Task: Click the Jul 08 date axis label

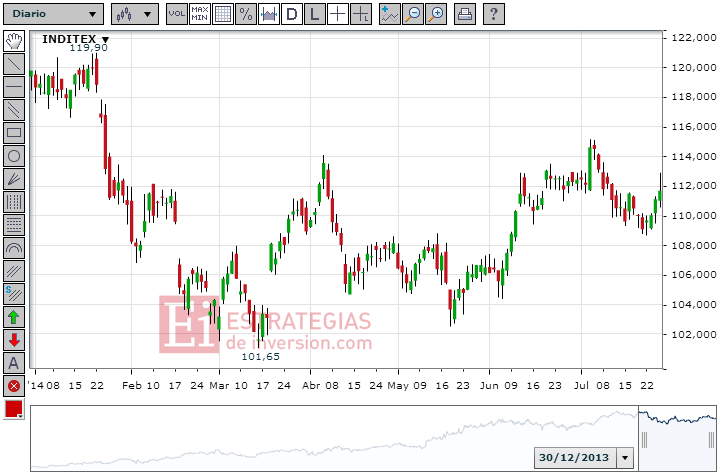Action: [x=592, y=386]
